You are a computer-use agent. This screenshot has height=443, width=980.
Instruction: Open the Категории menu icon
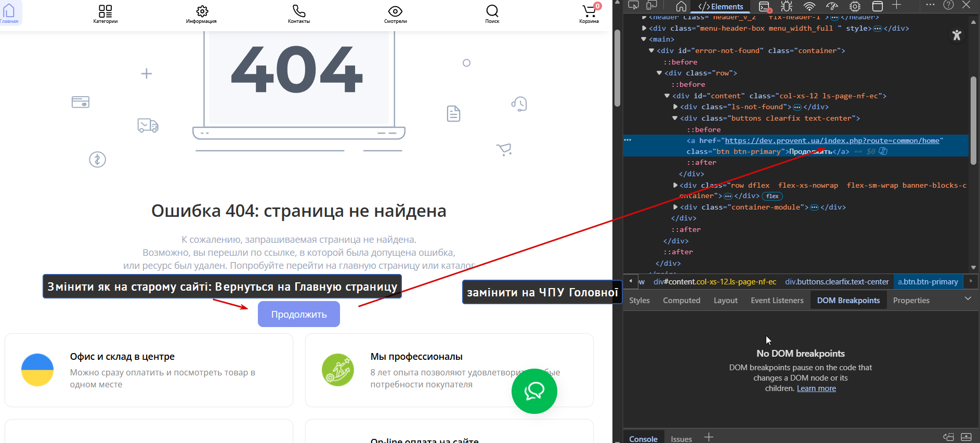tap(106, 11)
